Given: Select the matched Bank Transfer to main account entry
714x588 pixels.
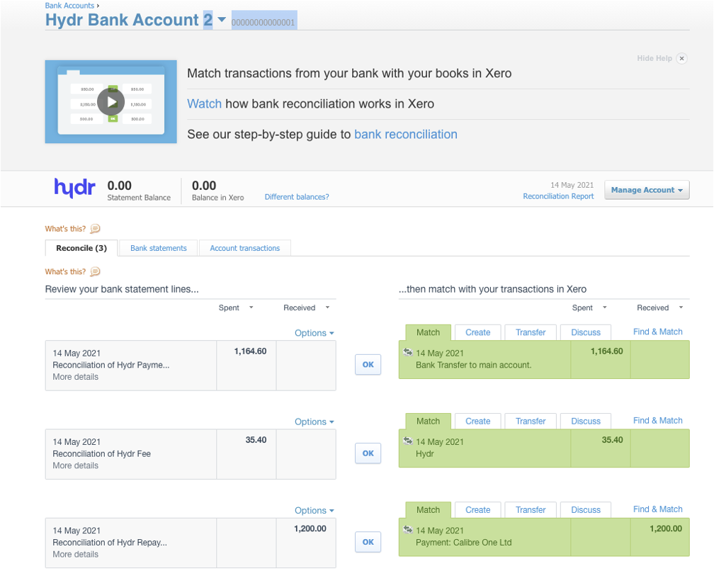Looking at the screenshot, I should 544,359.
